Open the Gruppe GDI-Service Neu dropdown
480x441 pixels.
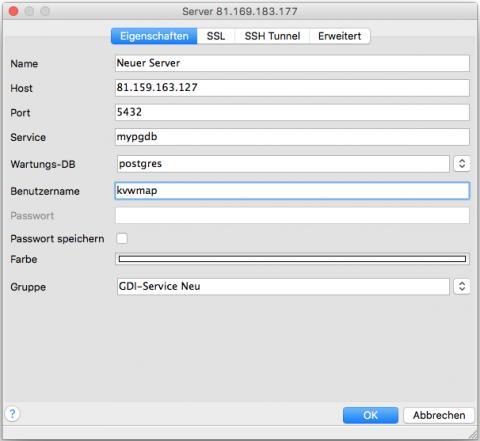click(283, 286)
